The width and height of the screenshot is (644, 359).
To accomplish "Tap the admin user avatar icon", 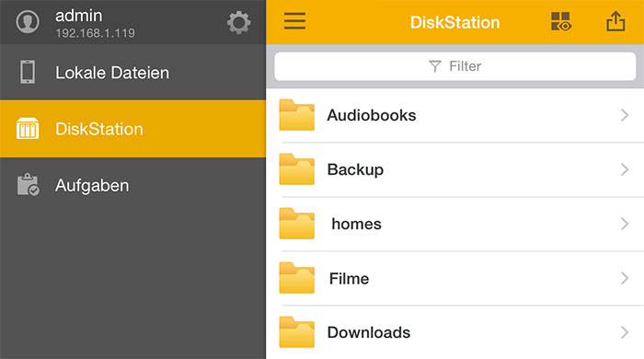I will 28,22.
